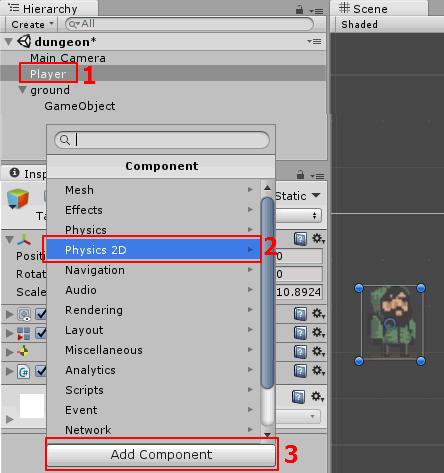Open the Navigation component submenu

153,270
